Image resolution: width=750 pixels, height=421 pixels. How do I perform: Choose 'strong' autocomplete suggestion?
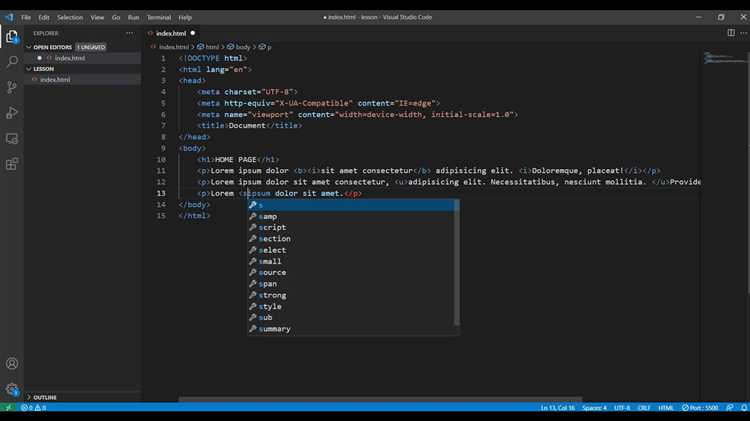pos(353,295)
